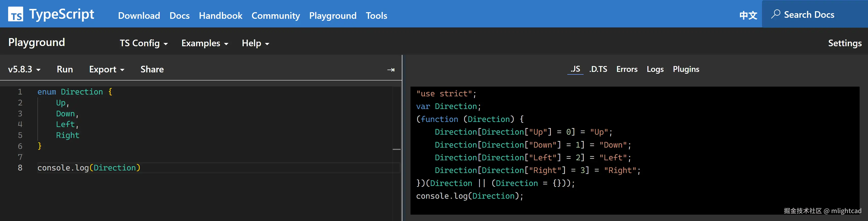Select the .JS output tab
868x221 pixels.
pos(575,69)
